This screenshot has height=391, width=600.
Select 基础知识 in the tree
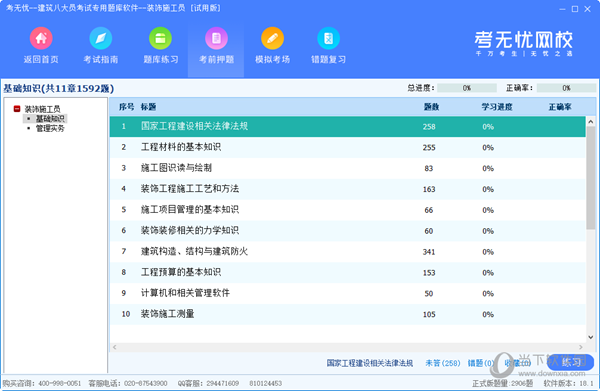[x=50, y=119]
